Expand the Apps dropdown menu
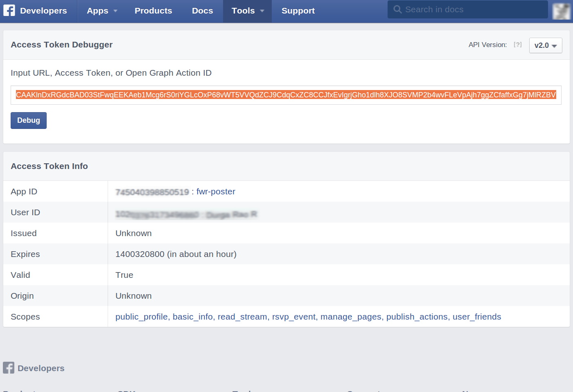The image size is (573, 392). click(102, 11)
